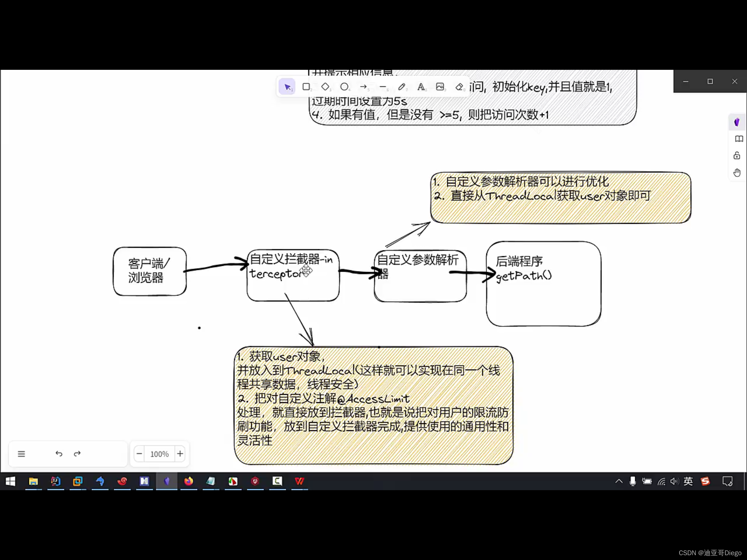Screen dimensions: 747x560
Task: Select the insert image tool
Action: pos(440,87)
